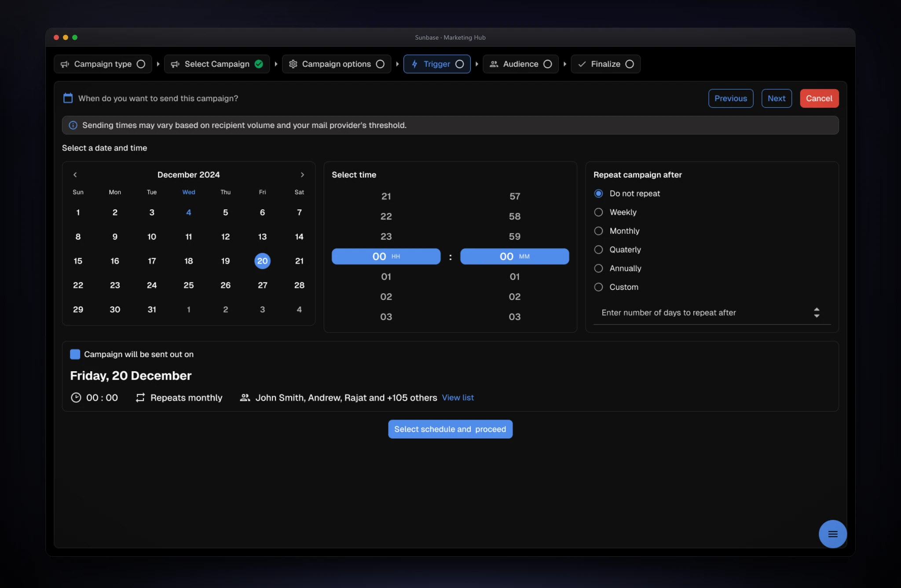This screenshot has height=588, width=901.
Task: Jump to the Audience step
Action: coord(521,64)
